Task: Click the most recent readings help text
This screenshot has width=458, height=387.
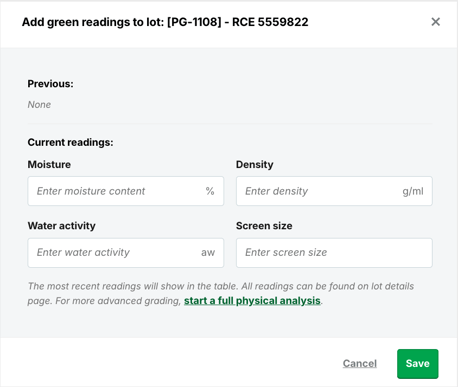Action: coord(221,293)
